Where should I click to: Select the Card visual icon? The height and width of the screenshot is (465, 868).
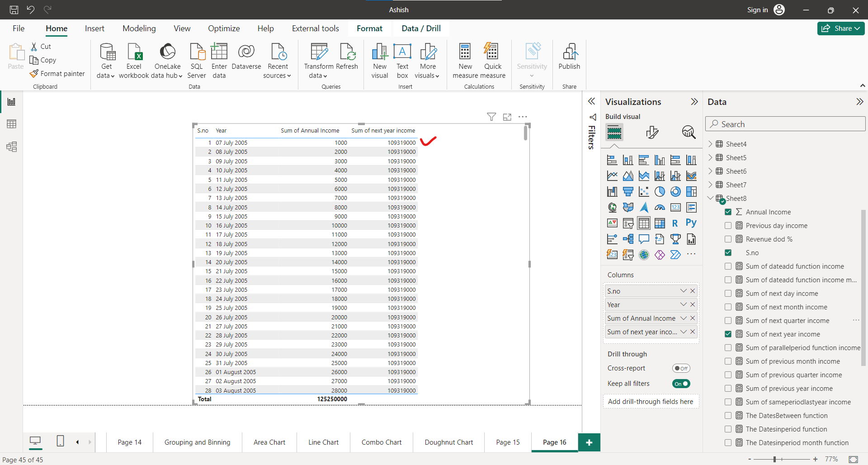(x=675, y=207)
